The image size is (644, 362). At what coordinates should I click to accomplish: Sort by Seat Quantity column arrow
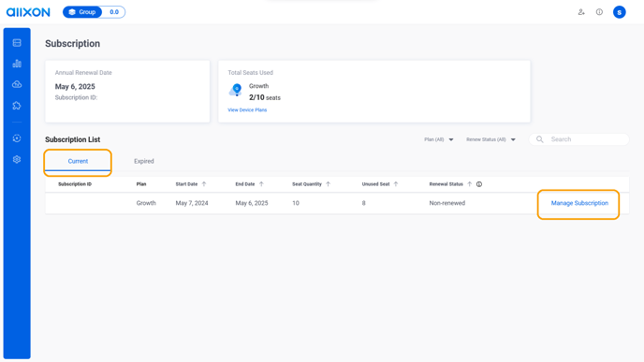328,184
